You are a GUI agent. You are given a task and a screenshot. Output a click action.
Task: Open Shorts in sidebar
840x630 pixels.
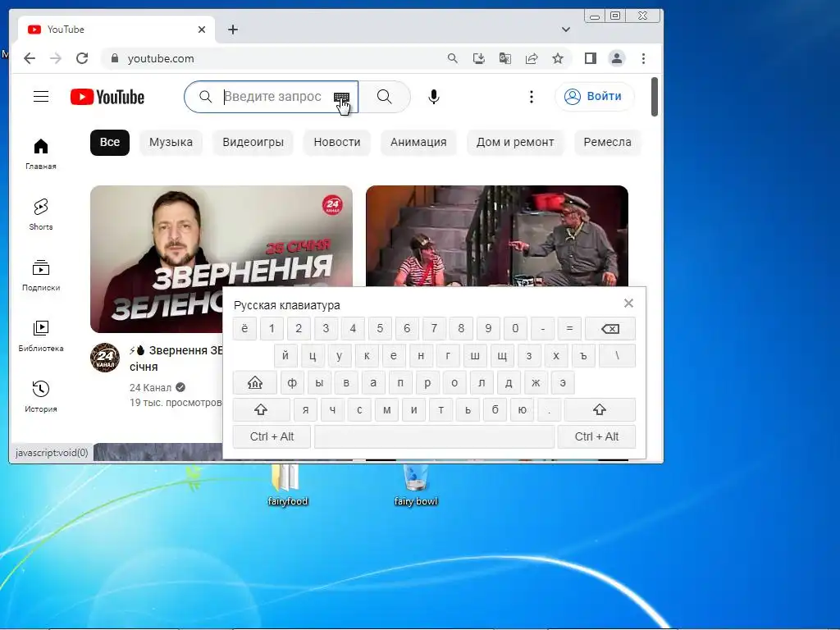pyautogui.click(x=41, y=214)
